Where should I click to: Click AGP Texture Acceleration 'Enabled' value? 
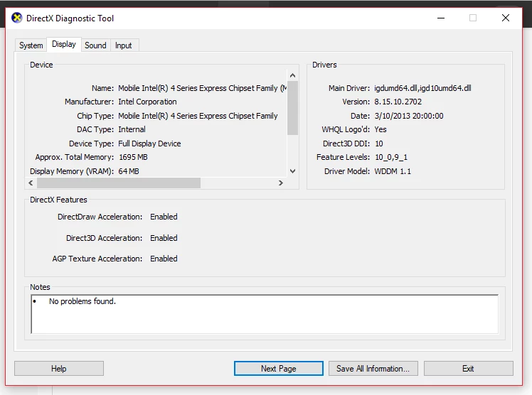[164, 259]
